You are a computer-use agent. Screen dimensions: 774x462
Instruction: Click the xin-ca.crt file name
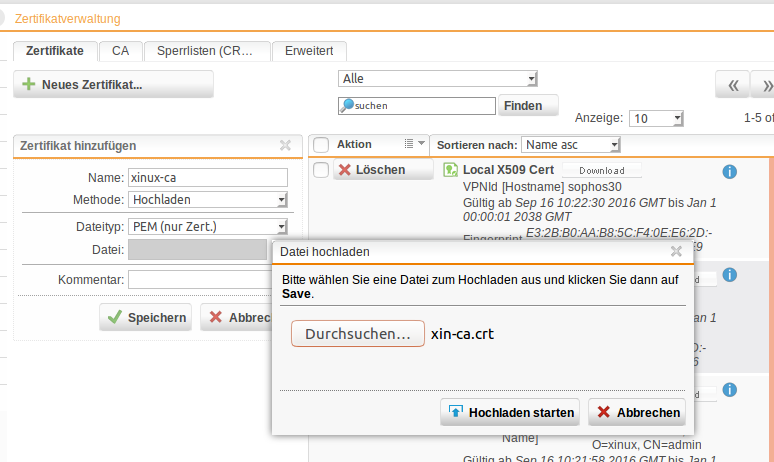pos(463,334)
